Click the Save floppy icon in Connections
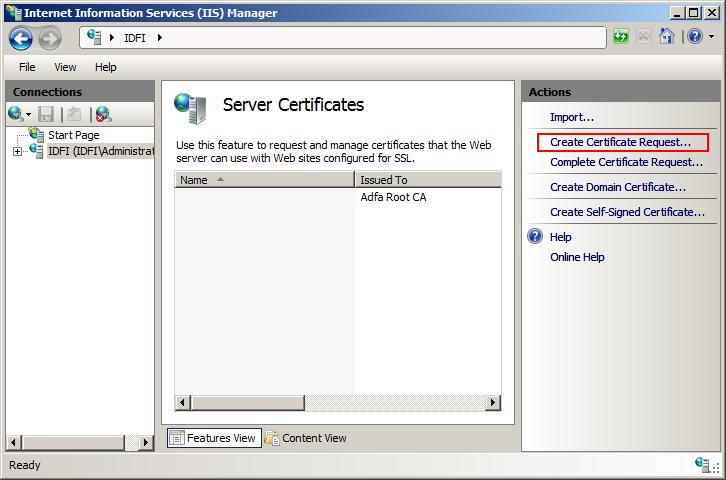 pyautogui.click(x=46, y=114)
